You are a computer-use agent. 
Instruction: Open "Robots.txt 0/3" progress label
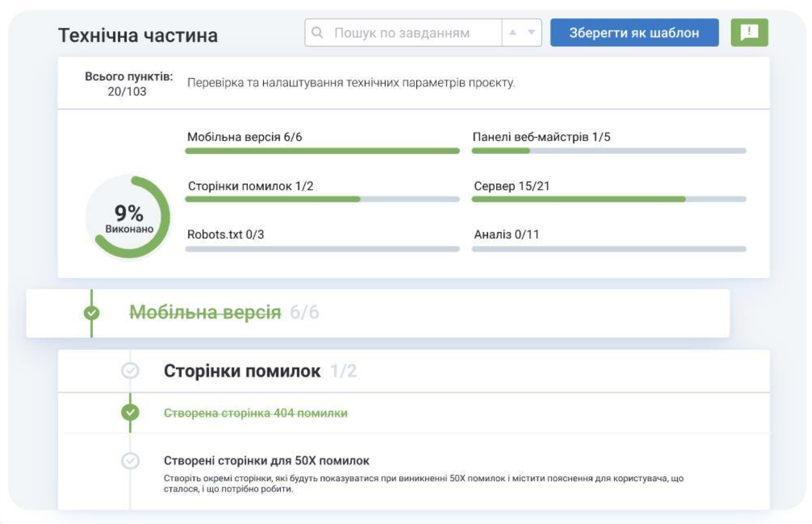click(x=225, y=234)
